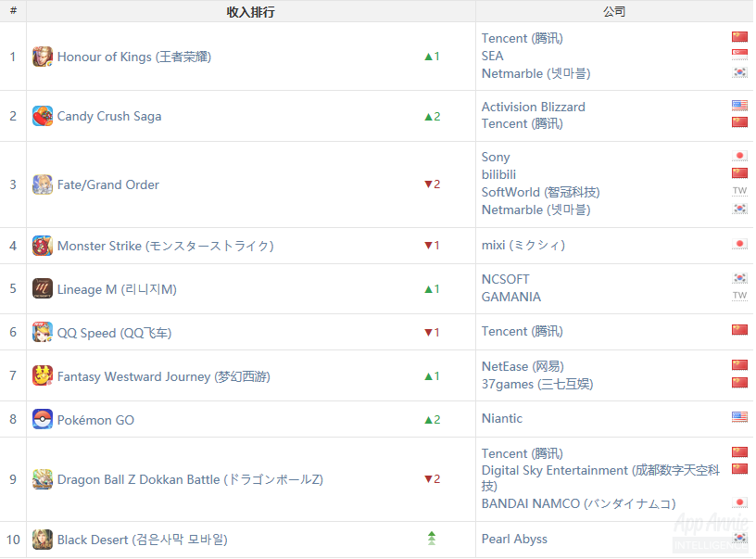Screen dimensions: 756x559
Task: Click the Pokémon GO pokeball icon
Action: (43, 419)
